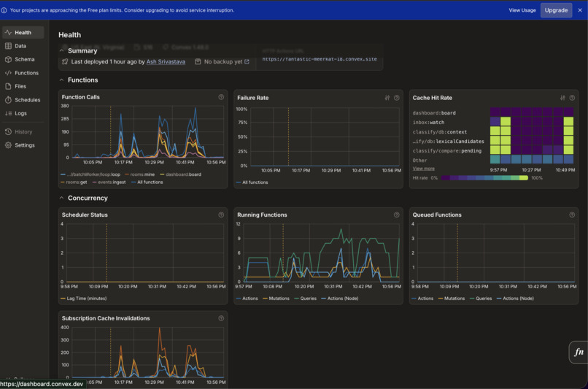This screenshot has height=389, width=588.
Task: Click the inbox:watch row label in heatmap
Action: click(428, 123)
